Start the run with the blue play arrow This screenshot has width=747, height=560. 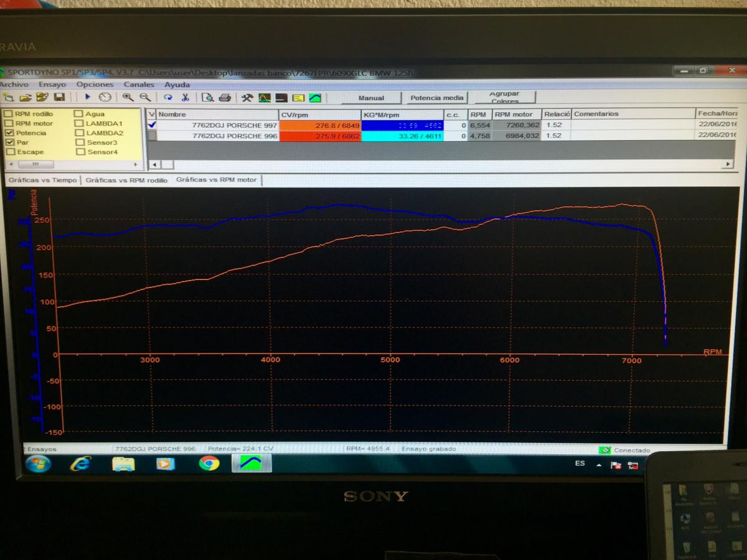88,97
